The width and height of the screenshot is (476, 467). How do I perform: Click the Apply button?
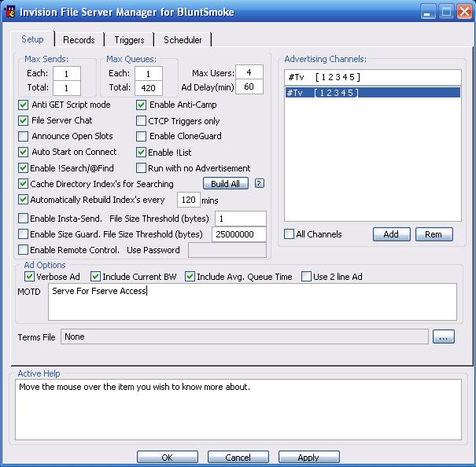tap(309, 457)
